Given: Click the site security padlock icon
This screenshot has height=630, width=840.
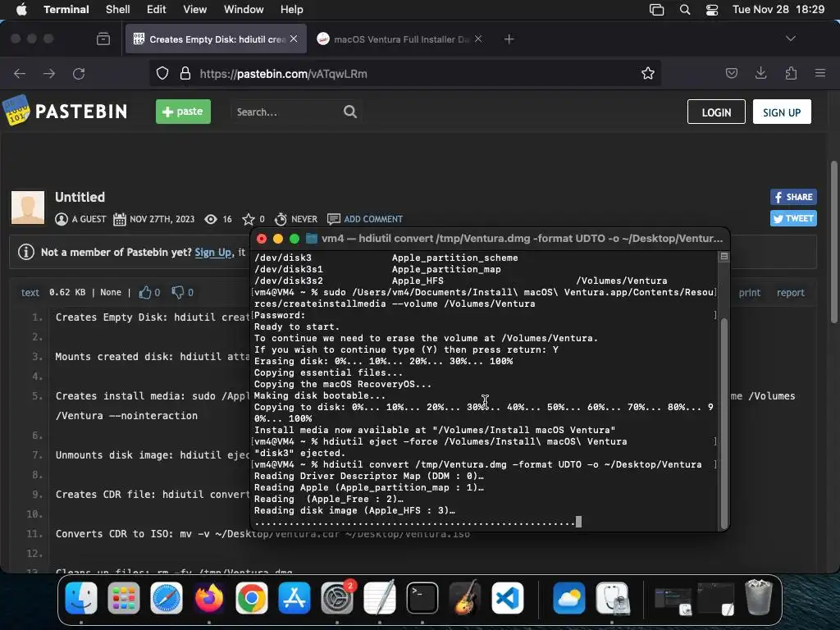Looking at the screenshot, I should click(x=185, y=73).
